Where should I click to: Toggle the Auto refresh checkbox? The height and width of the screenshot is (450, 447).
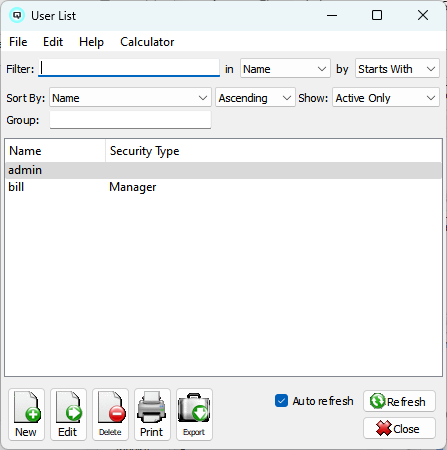281,401
